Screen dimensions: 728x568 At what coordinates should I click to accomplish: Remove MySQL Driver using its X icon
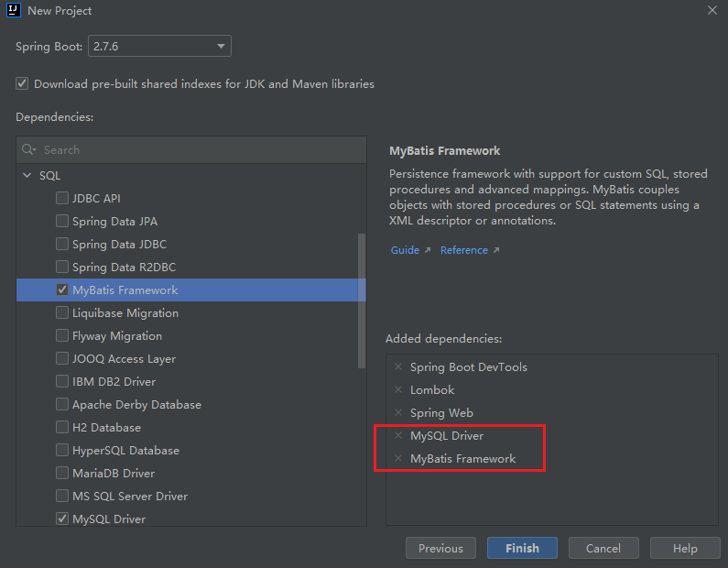tap(398, 435)
